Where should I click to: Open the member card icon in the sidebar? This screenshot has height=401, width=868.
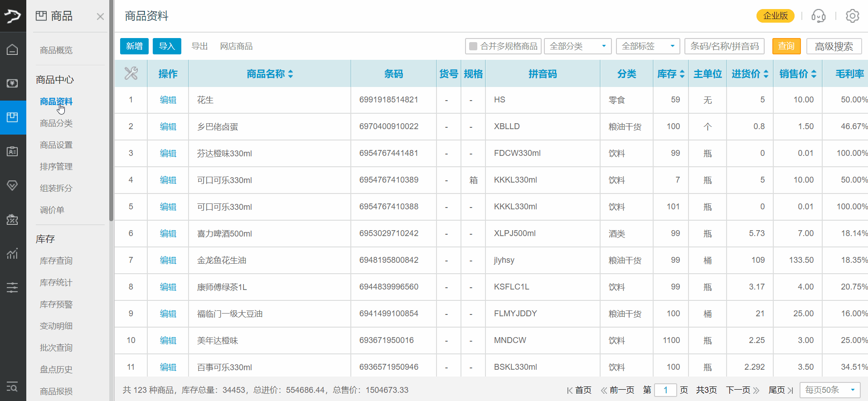[x=13, y=151]
